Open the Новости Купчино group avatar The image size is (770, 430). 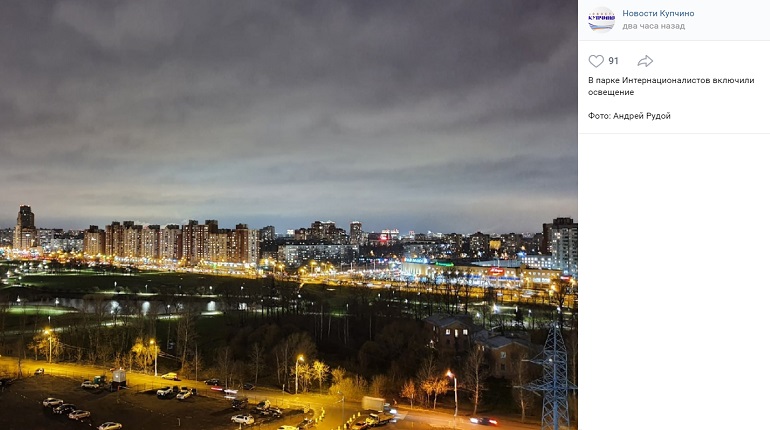[x=602, y=19]
